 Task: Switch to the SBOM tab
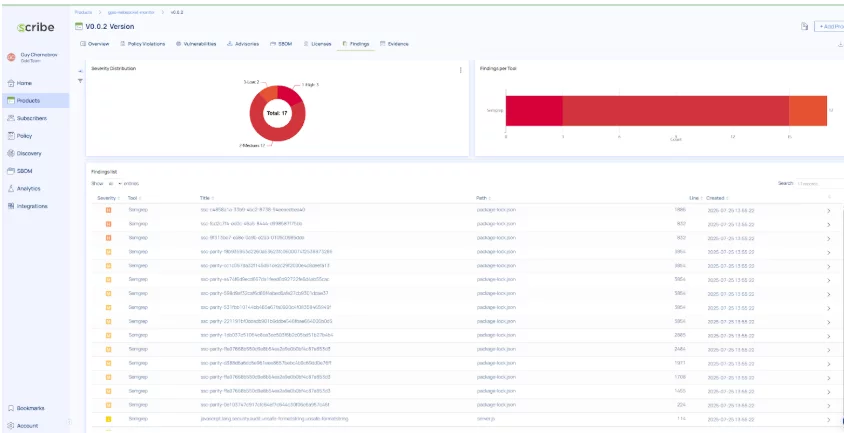click(281, 44)
